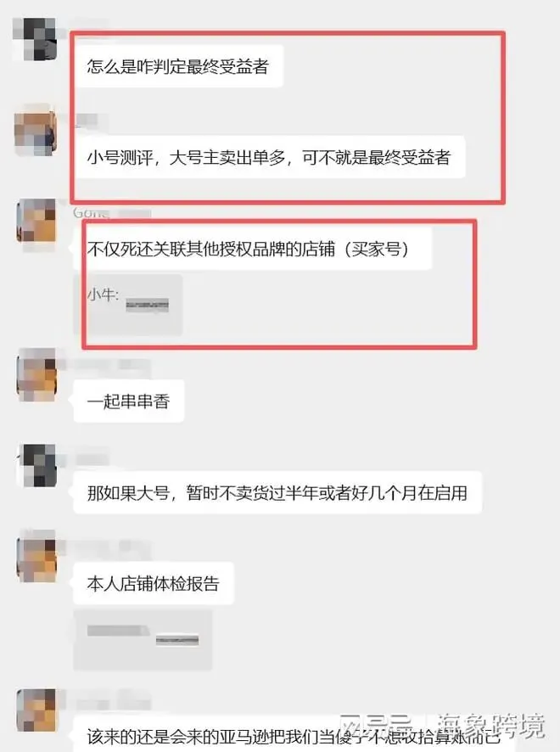Viewport: 560px width, 752px height.
Task: Select the "怎么是咋判定最终受益者" message bubble
Action: tap(178, 66)
